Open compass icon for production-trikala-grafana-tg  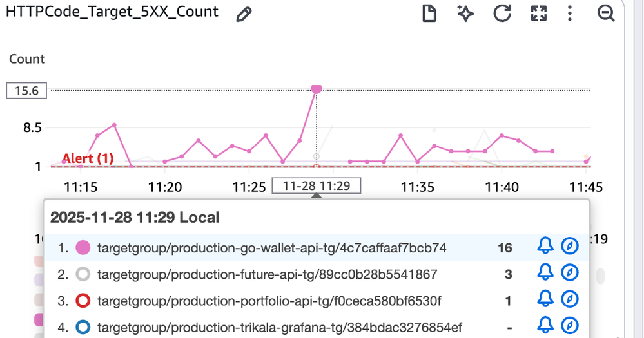tap(570, 326)
